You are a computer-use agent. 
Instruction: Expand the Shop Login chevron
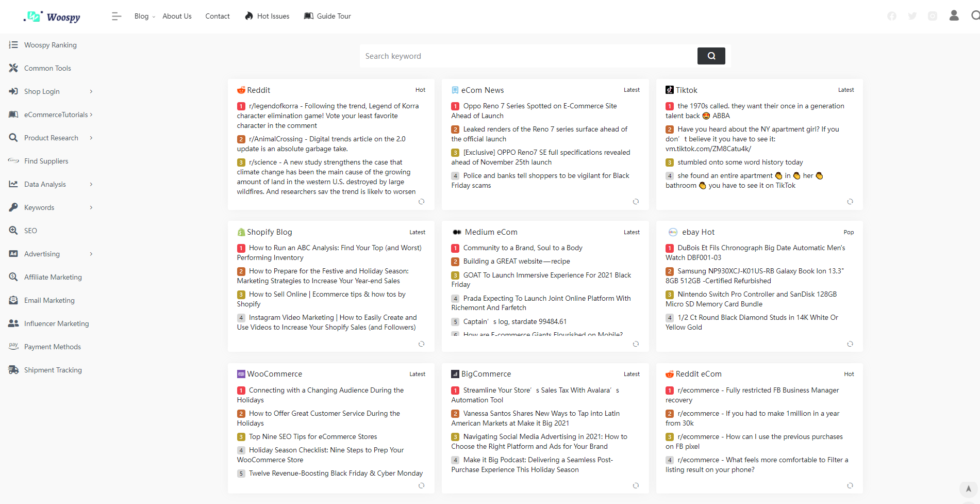pos(91,91)
